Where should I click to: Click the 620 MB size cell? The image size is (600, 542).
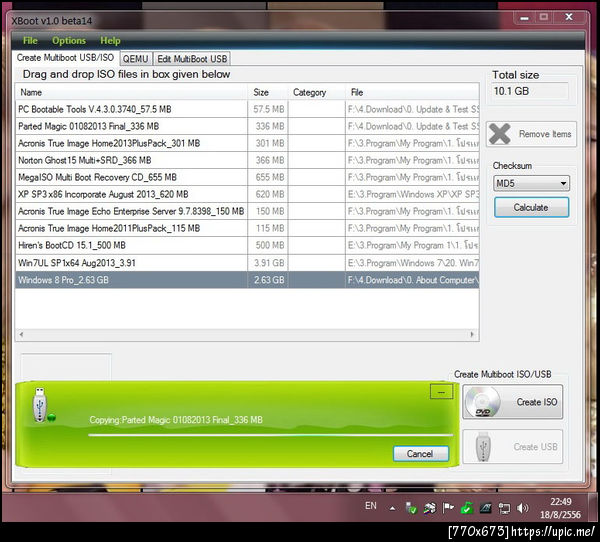(268, 194)
